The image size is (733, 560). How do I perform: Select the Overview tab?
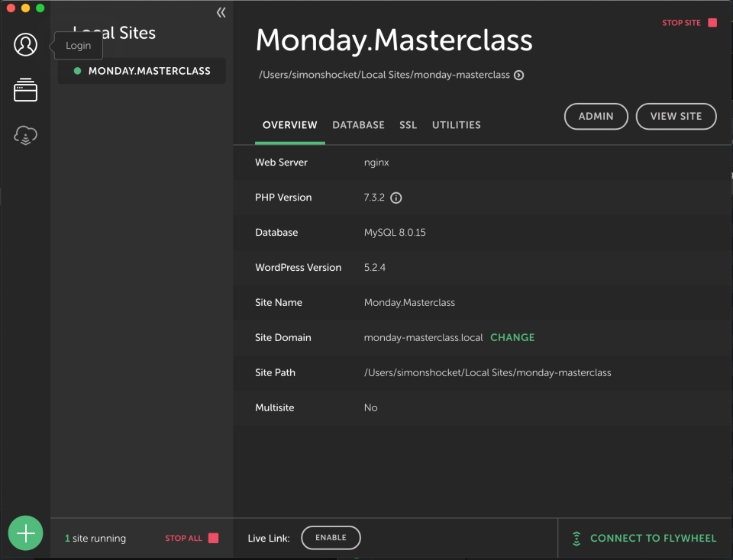[289, 125]
